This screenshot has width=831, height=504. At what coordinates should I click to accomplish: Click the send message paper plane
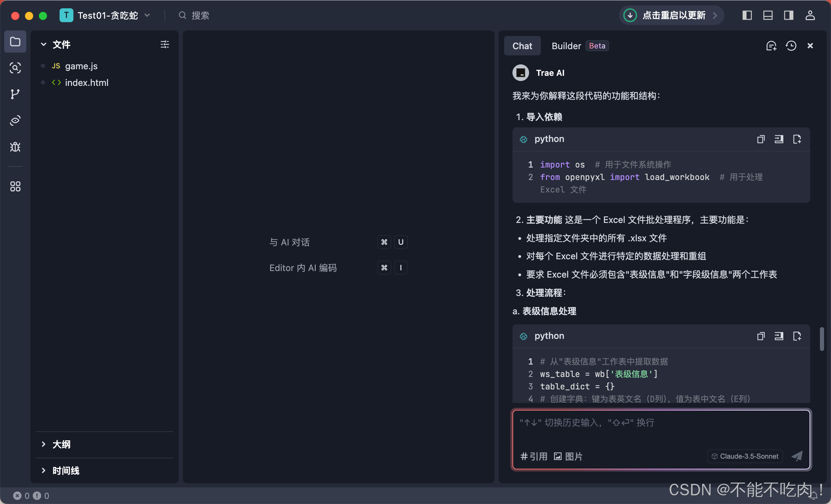(797, 456)
